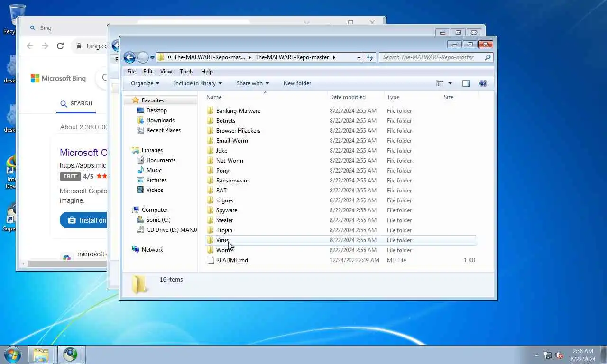Select the README.md file icon
This screenshot has width=607, height=364.
[x=211, y=260]
